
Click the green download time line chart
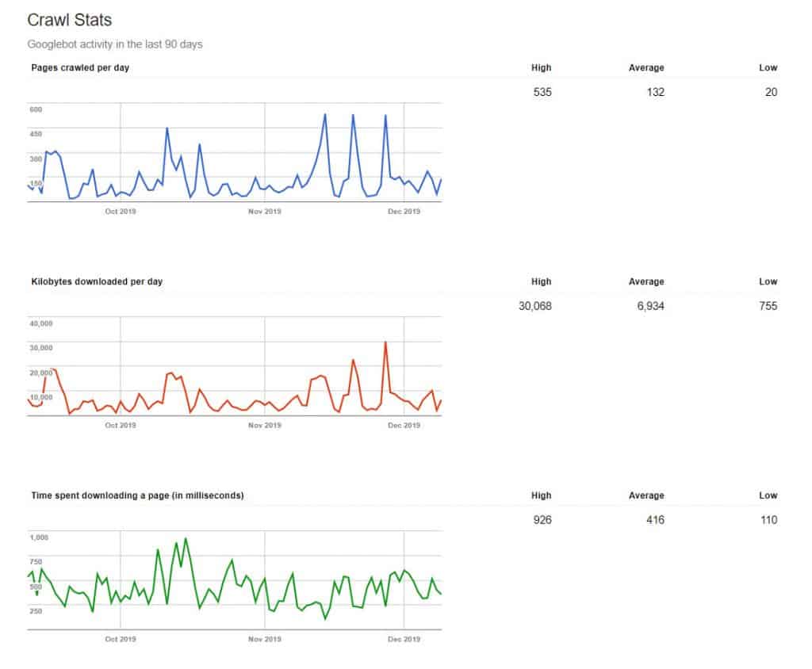coord(235,580)
